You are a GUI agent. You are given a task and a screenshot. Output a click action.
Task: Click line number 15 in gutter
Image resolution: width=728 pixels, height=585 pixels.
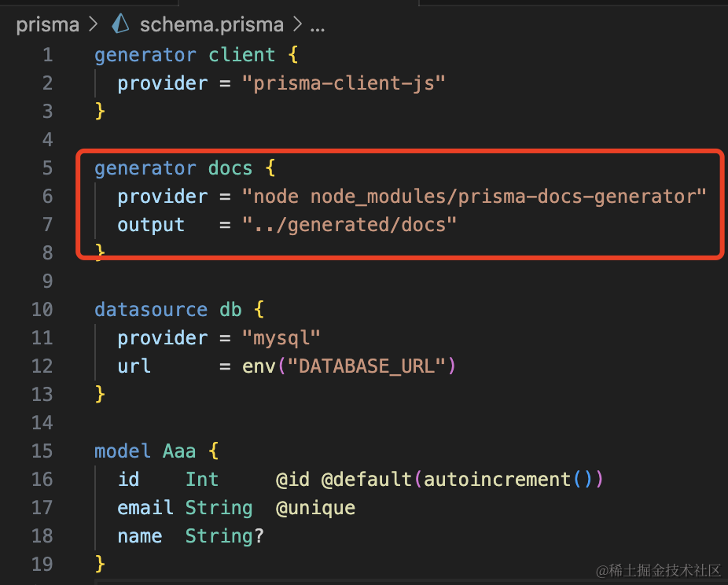point(42,451)
